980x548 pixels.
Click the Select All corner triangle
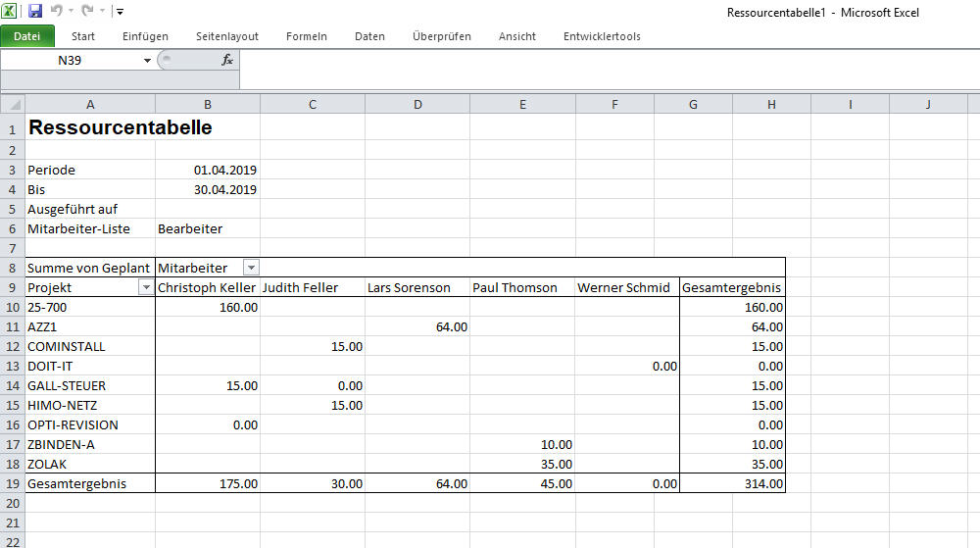tap(13, 104)
